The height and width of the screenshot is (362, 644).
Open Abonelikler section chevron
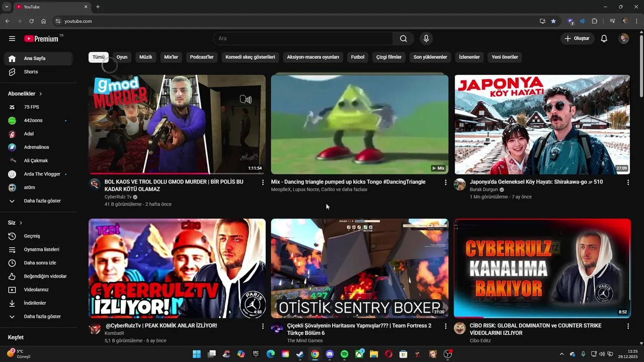tap(41, 94)
